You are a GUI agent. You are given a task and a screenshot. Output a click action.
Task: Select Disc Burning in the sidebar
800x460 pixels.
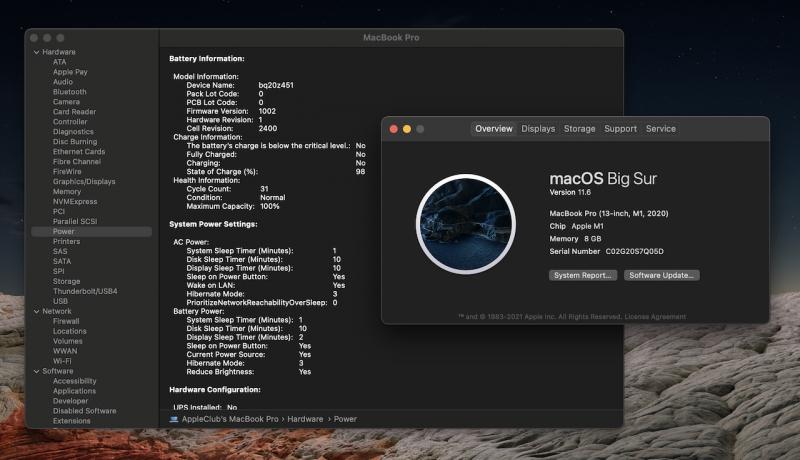74,141
